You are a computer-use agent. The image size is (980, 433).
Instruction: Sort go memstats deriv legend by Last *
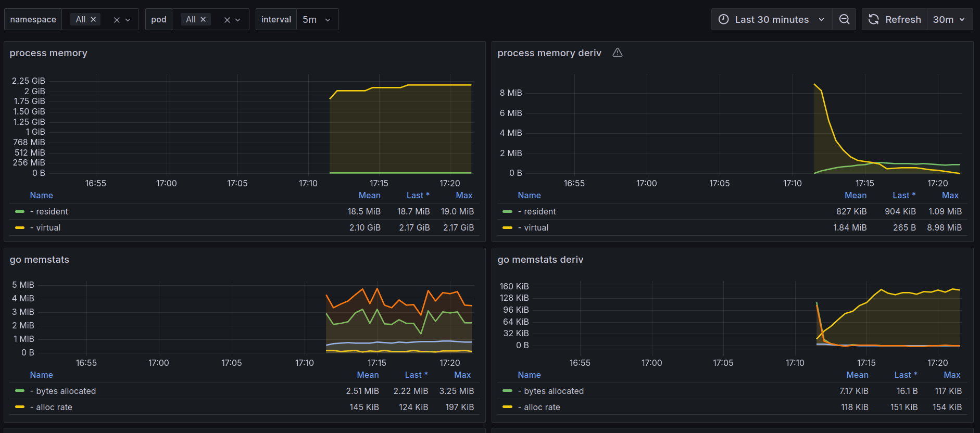tap(906, 375)
